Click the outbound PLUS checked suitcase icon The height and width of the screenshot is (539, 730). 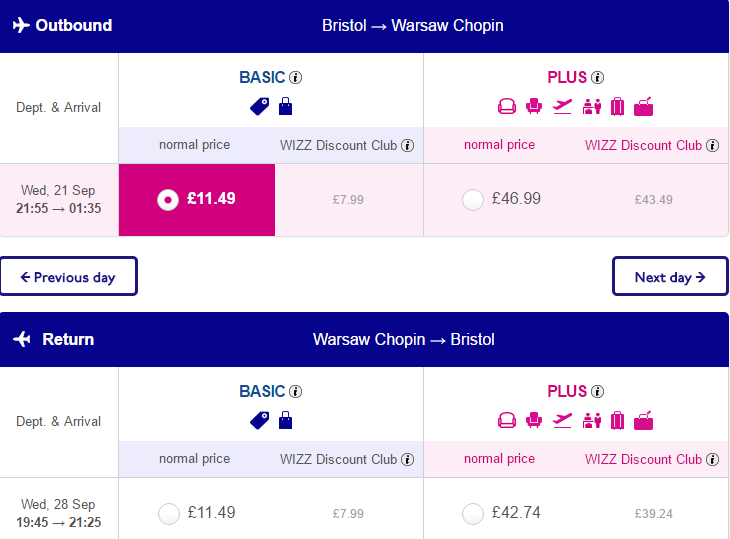pos(617,107)
